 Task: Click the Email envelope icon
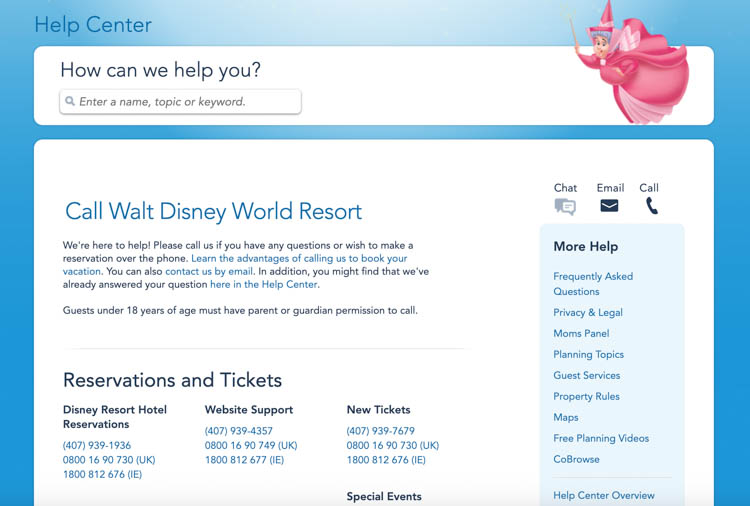click(609, 206)
